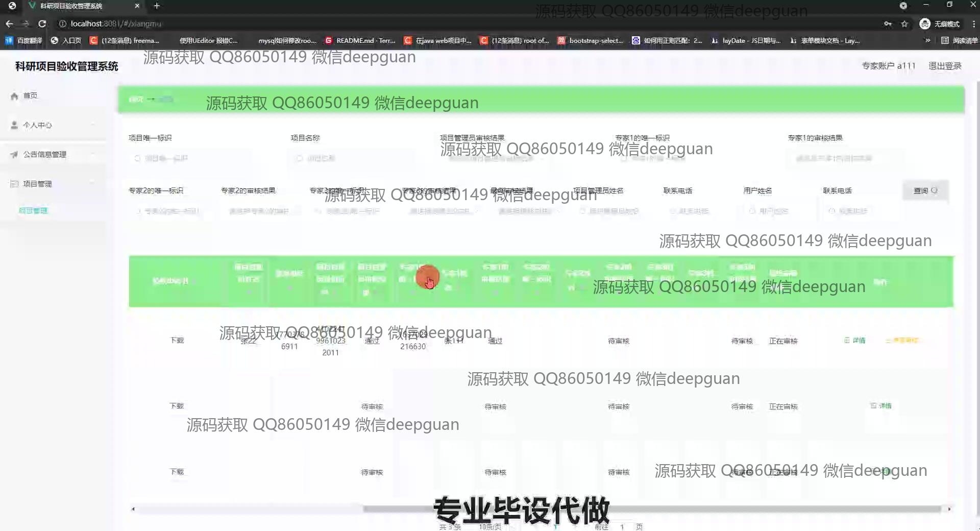980x531 pixels.
Task: Click the third row 下载 link
Action: pos(177,472)
